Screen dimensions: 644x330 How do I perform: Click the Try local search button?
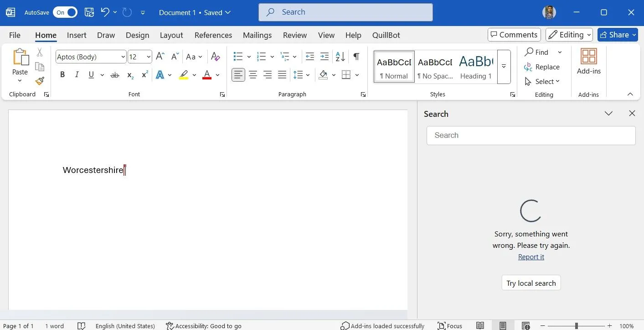(x=531, y=283)
